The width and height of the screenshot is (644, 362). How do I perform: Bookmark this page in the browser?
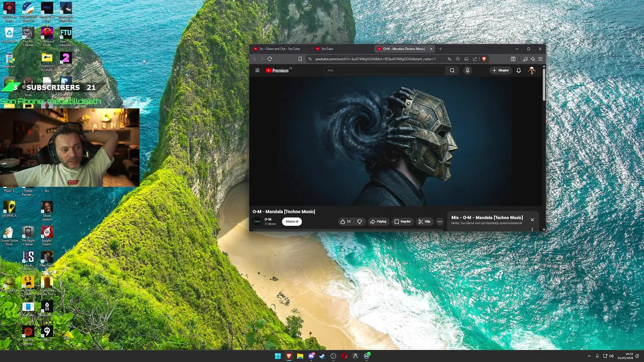pyautogui.click(x=300, y=59)
